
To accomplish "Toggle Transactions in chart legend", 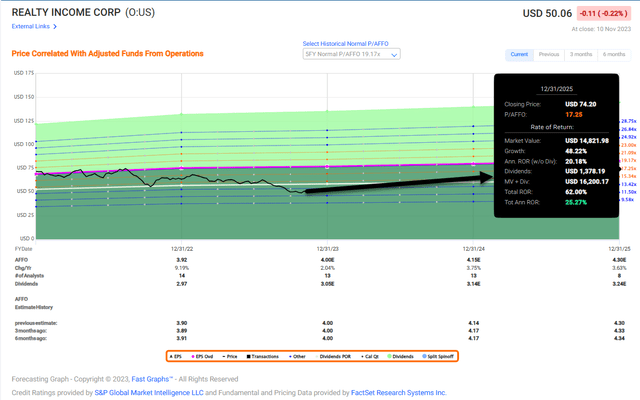I will pyautogui.click(x=262, y=356).
